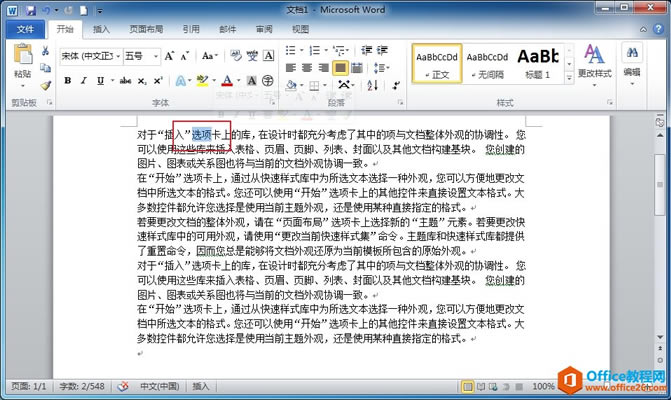Expand the underline style dropdown arrow
The image size is (671, 400).
pyautogui.click(x=112, y=80)
